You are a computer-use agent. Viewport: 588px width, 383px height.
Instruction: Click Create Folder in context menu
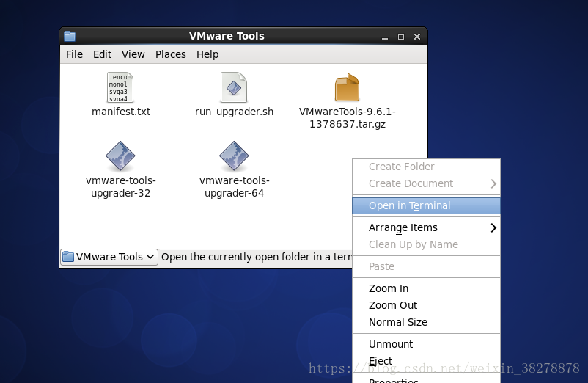[427, 167]
